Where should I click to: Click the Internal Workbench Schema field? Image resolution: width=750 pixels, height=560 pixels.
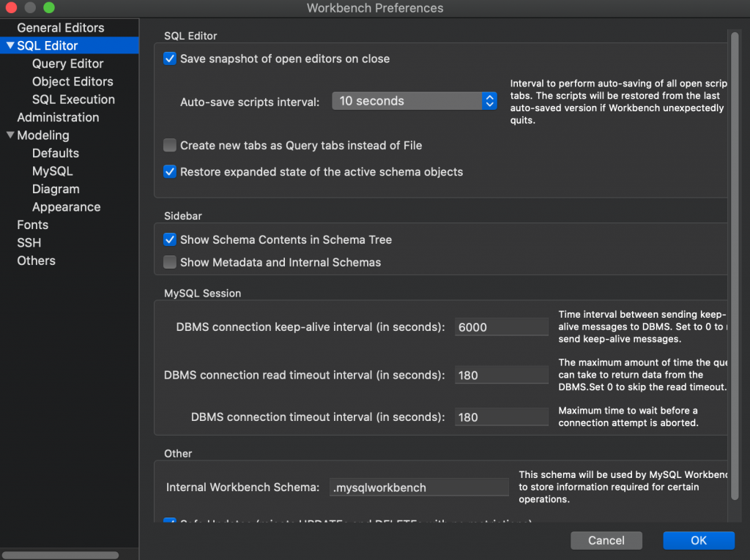419,487
